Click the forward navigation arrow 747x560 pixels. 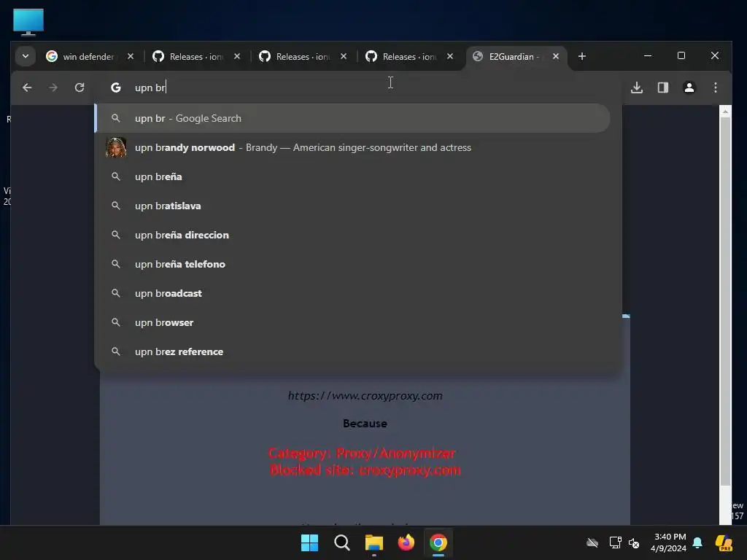click(x=53, y=87)
